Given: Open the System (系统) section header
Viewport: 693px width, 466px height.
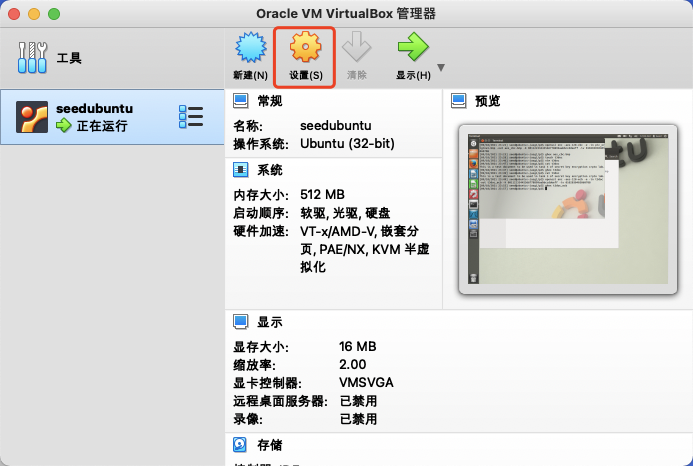Looking at the screenshot, I should 270,170.
